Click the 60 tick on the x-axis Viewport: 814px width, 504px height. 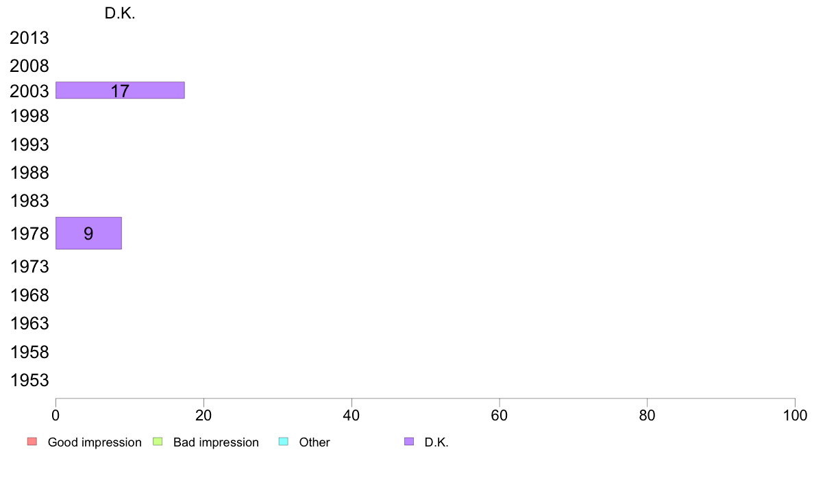(500, 415)
